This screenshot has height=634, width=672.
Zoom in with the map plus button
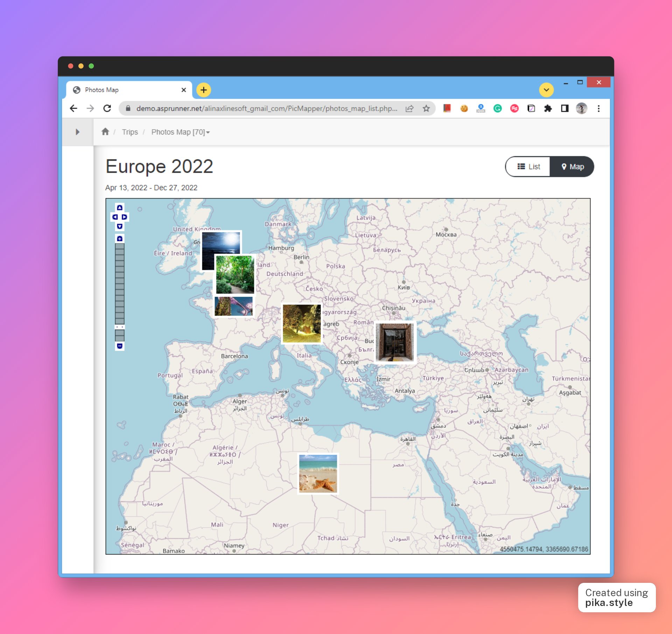pos(120,239)
